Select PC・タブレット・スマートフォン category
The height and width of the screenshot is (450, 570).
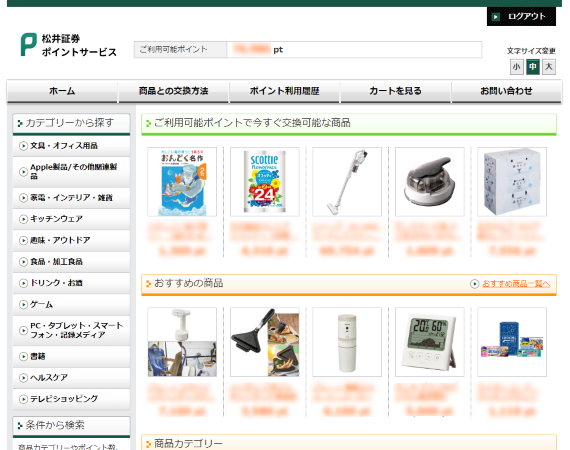71,330
